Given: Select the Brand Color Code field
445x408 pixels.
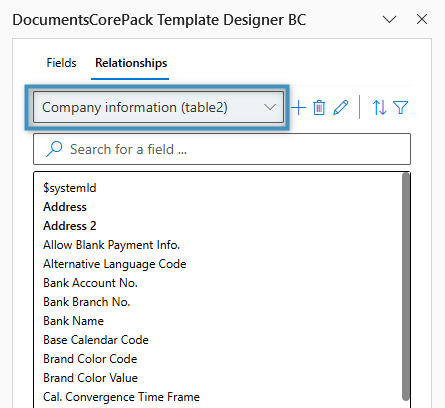Looking at the screenshot, I should 90,359.
